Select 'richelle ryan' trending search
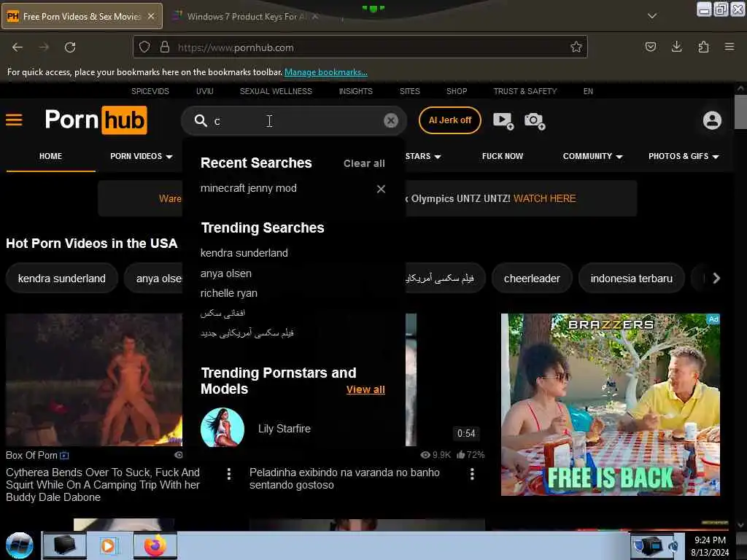 [228, 293]
